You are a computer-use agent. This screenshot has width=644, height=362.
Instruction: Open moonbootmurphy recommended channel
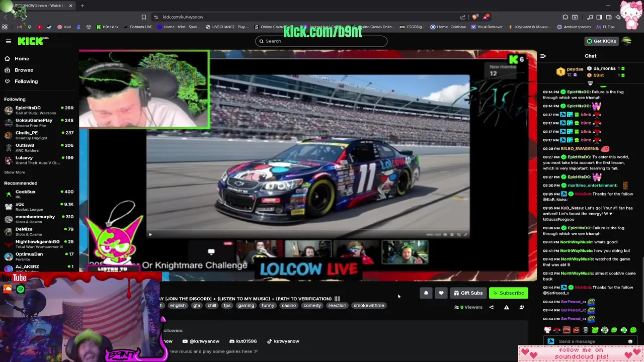pyautogui.click(x=39, y=219)
